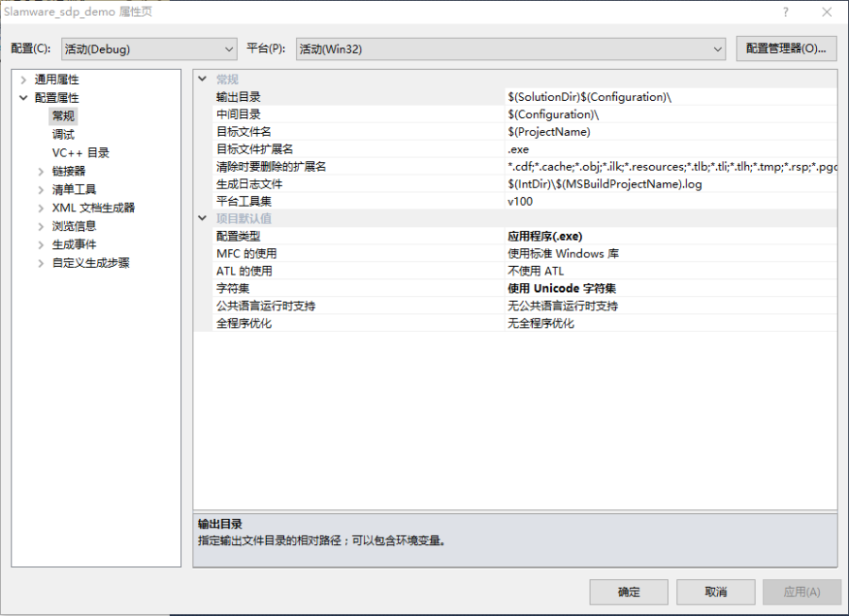Select the 输出目录 value field
The image size is (849, 616).
point(613,96)
